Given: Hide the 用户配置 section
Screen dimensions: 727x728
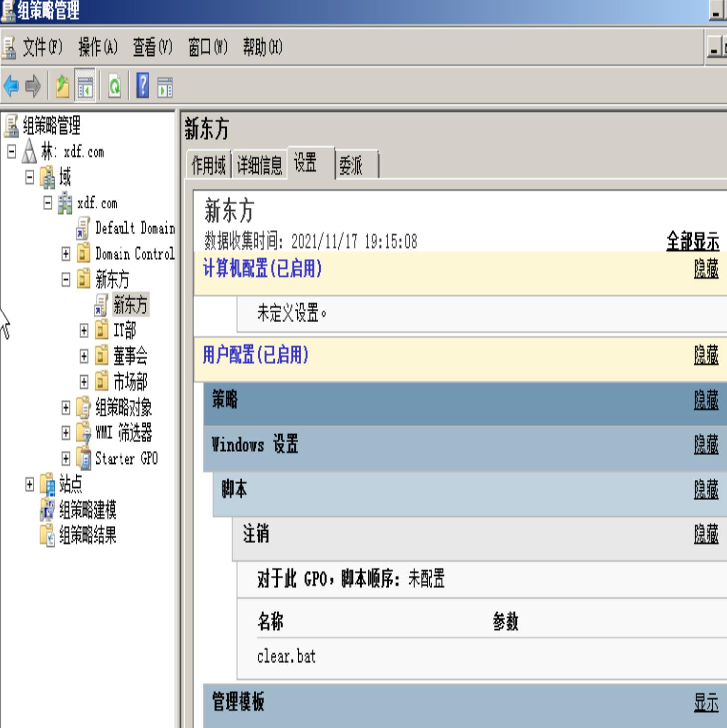Looking at the screenshot, I should click(706, 355).
